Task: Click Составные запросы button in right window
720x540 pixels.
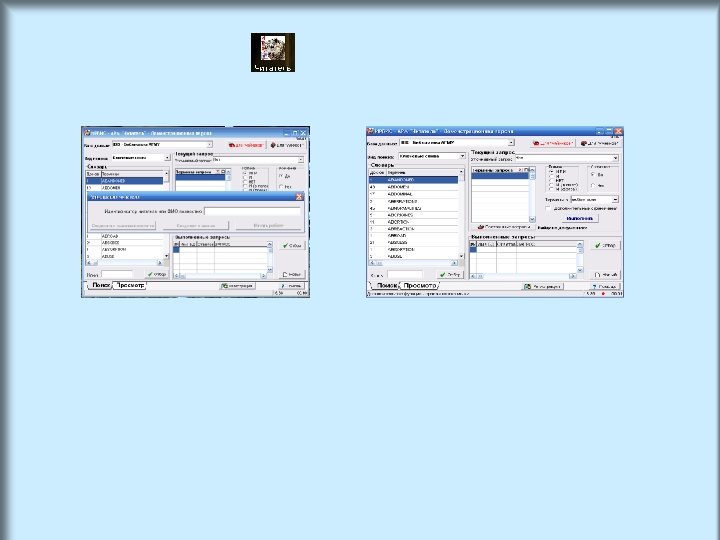Action: coord(504,227)
